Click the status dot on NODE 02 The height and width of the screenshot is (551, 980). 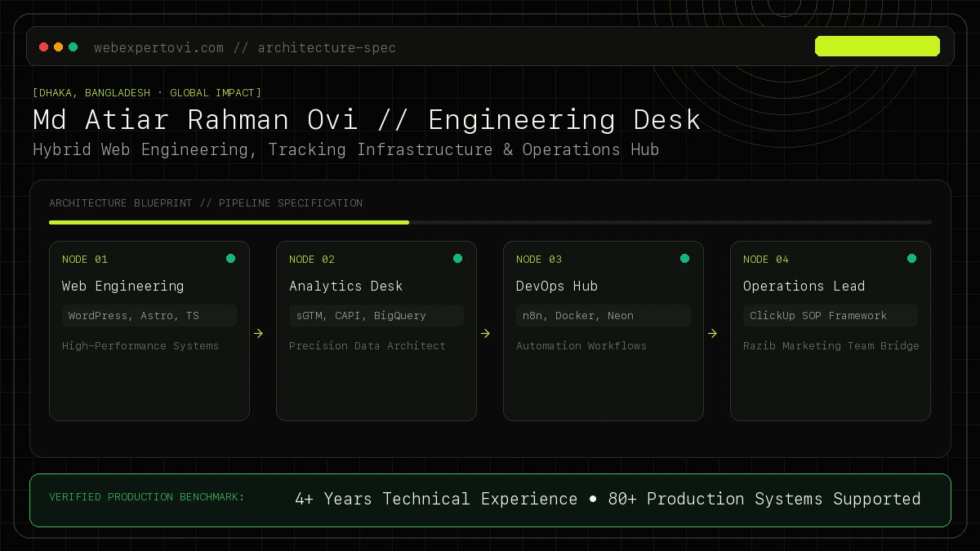coord(457,259)
